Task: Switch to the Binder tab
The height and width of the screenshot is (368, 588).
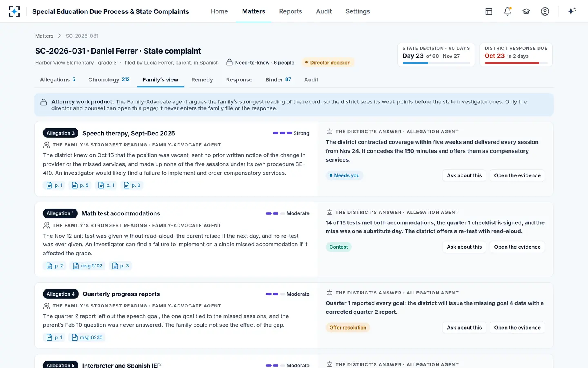Action: [x=278, y=79]
